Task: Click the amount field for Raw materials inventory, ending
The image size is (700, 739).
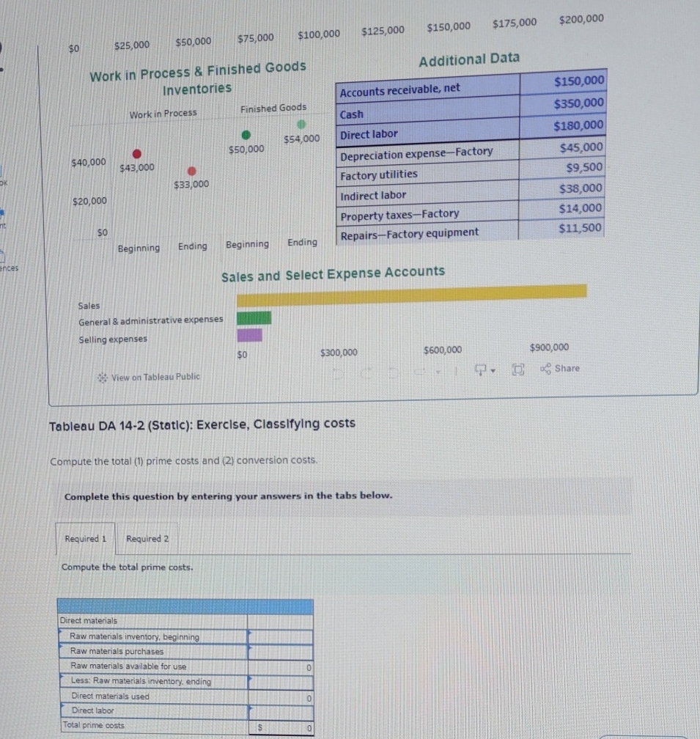Action: pyautogui.click(x=281, y=683)
